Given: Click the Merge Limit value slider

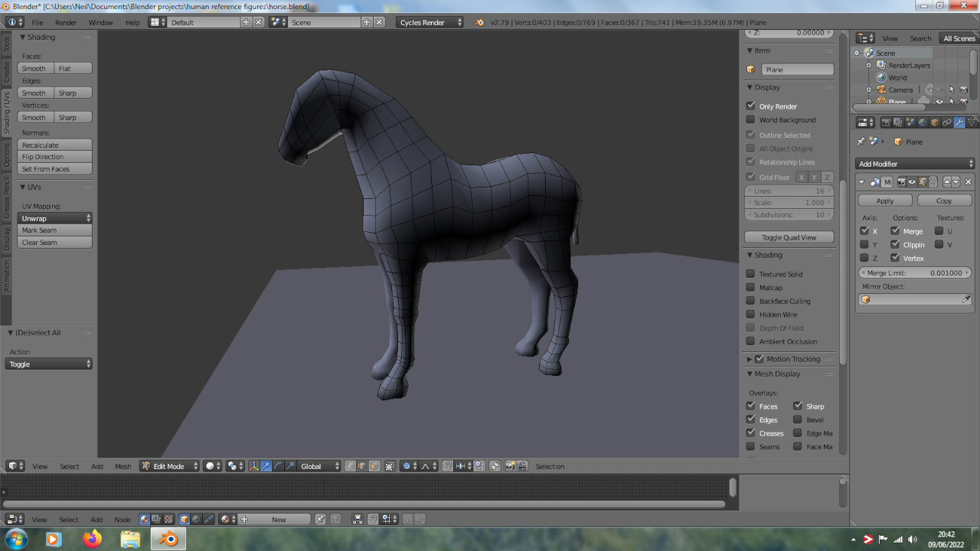Looking at the screenshot, I should (x=915, y=272).
